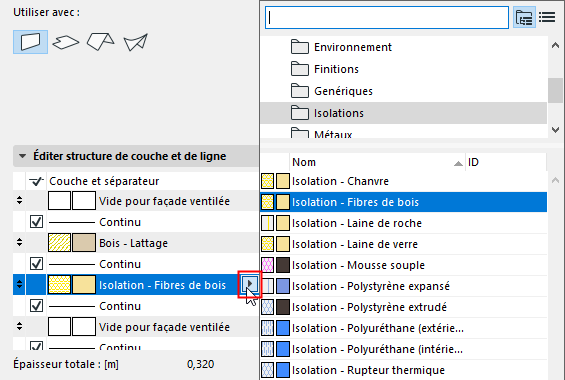Select the Bois - Lattage layer row
Screen dimensions: 565x380
[x=135, y=243]
